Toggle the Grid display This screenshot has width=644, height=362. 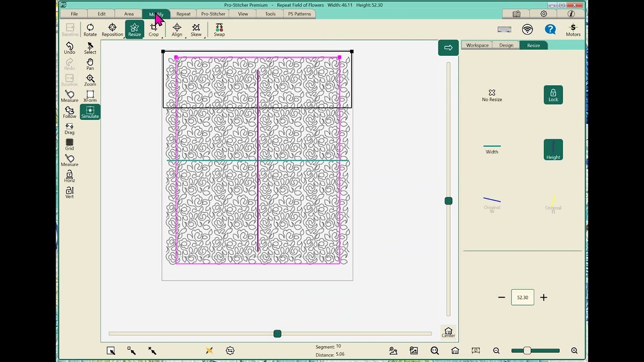(69, 145)
